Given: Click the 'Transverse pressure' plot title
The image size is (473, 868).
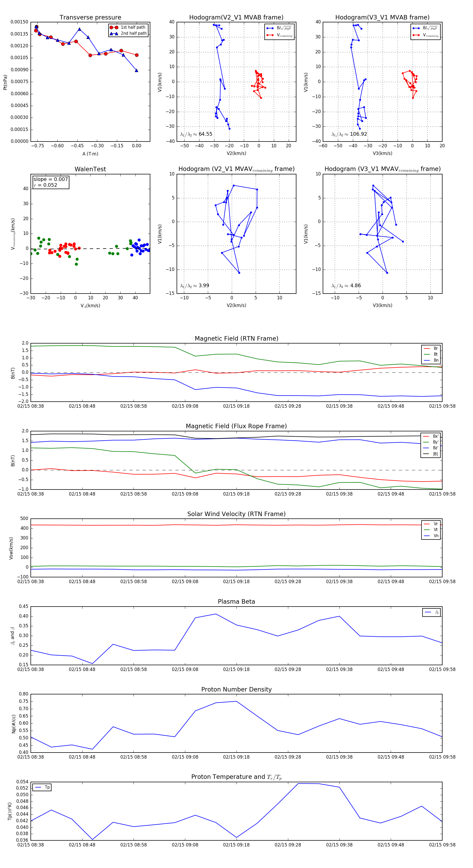Looking at the screenshot, I should pyautogui.click(x=90, y=18).
